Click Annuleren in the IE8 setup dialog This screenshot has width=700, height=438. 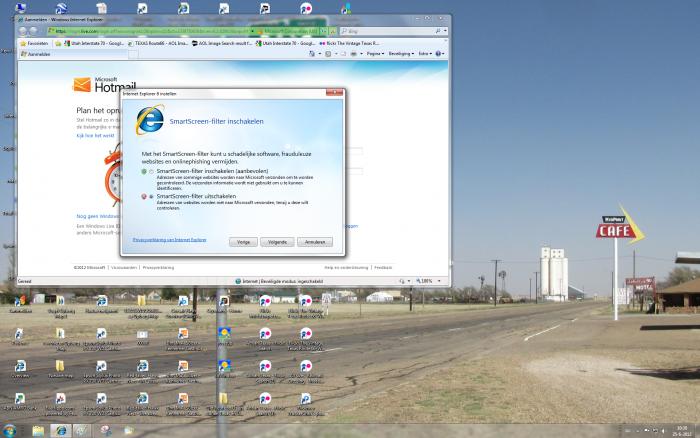point(315,242)
